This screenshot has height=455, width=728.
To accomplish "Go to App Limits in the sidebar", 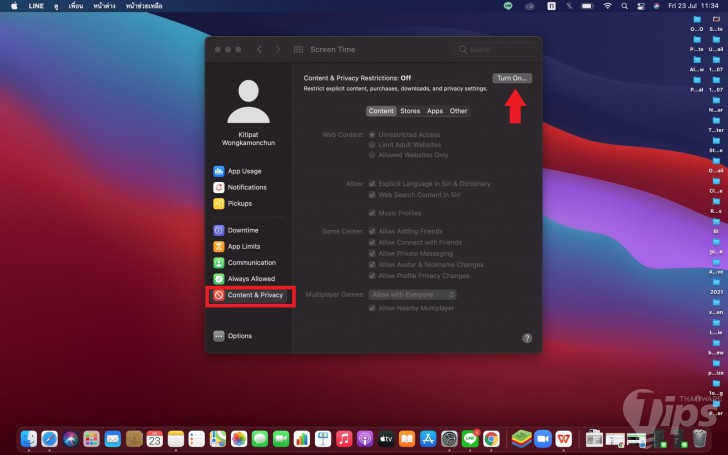I will click(x=237, y=247).
